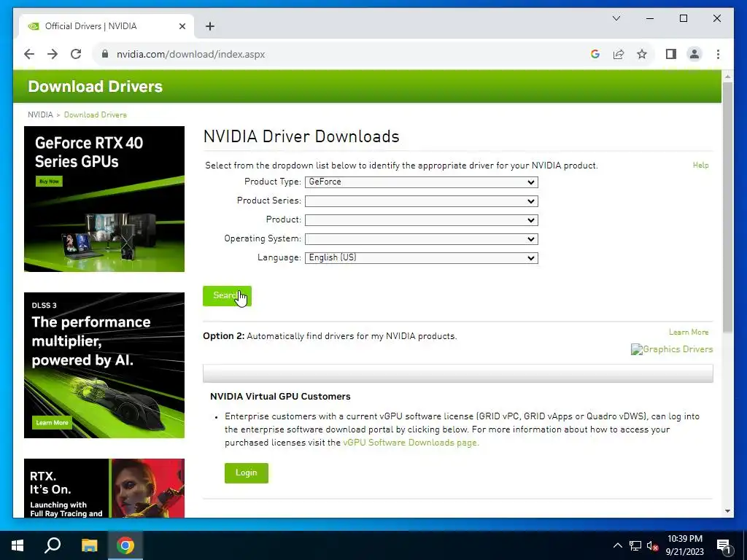The image size is (747, 560).
Task: Click Learn More on DLSS 3 banner
Action: [52, 422]
